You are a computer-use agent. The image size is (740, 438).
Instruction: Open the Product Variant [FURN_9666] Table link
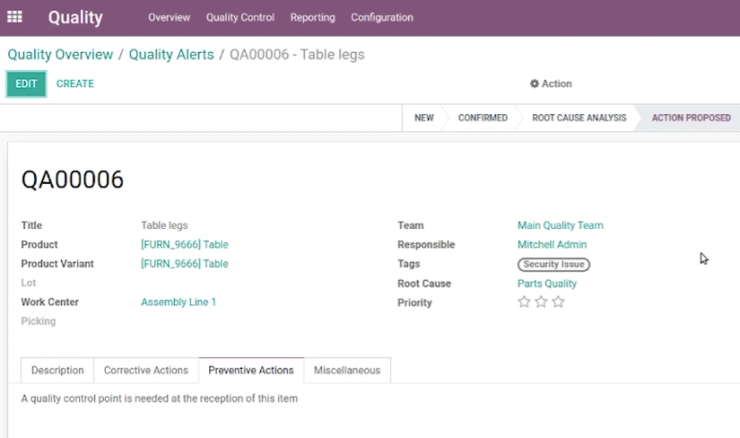pyautogui.click(x=185, y=264)
